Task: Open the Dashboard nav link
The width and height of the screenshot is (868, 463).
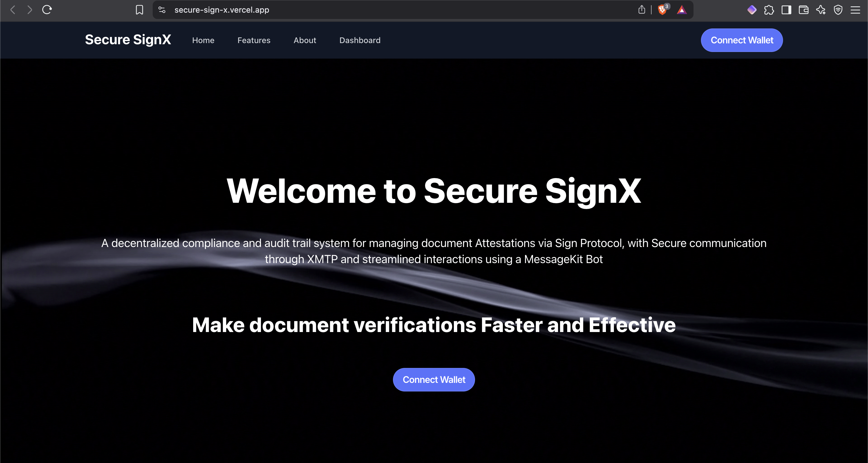Action: [360, 40]
